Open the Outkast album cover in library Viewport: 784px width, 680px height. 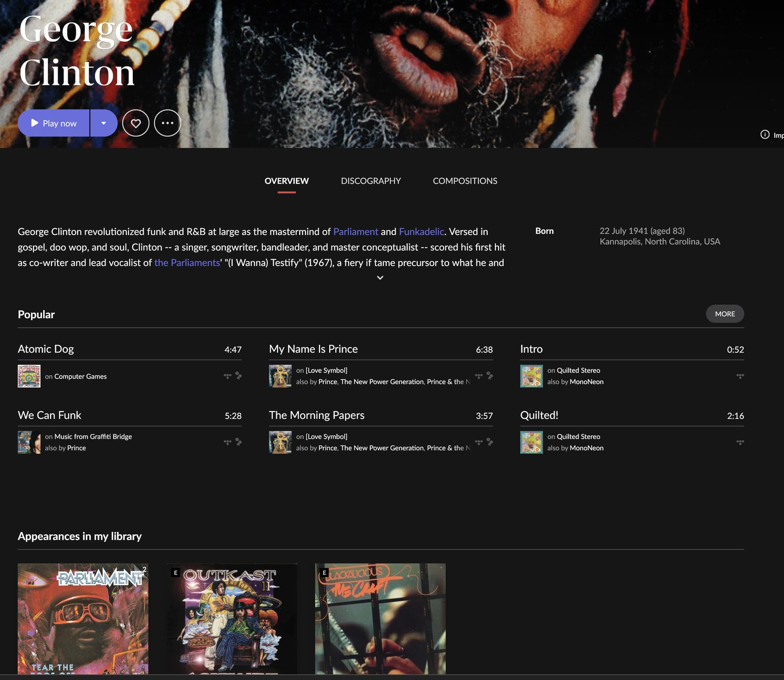(x=232, y=619)
